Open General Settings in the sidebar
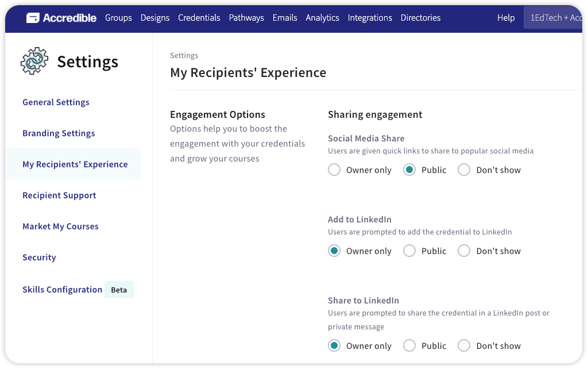This screenshot has width=588, height=369. [x=56, y=102]
